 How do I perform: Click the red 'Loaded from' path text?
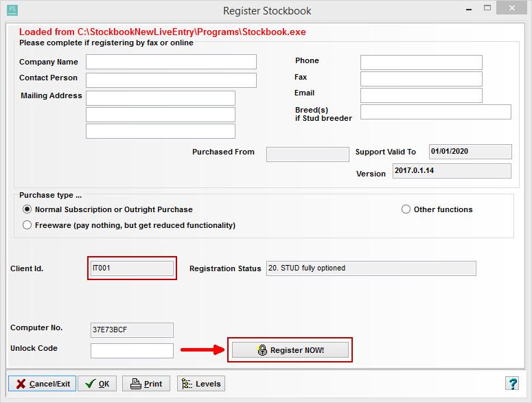[162, 32]
